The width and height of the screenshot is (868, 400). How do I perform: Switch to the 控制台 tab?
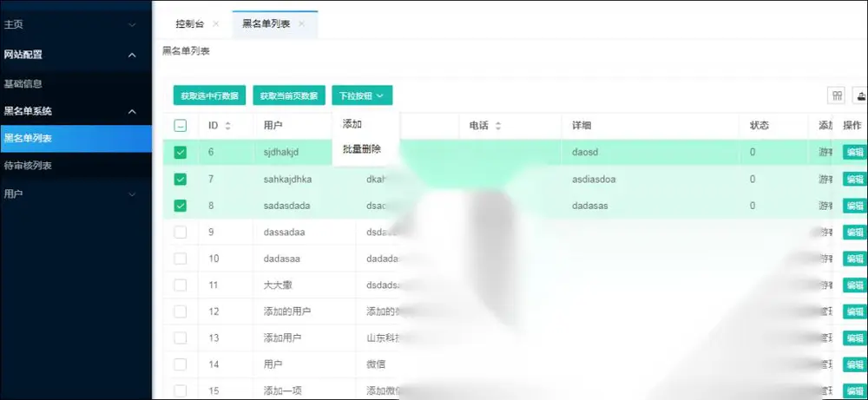tap(190, 23)
